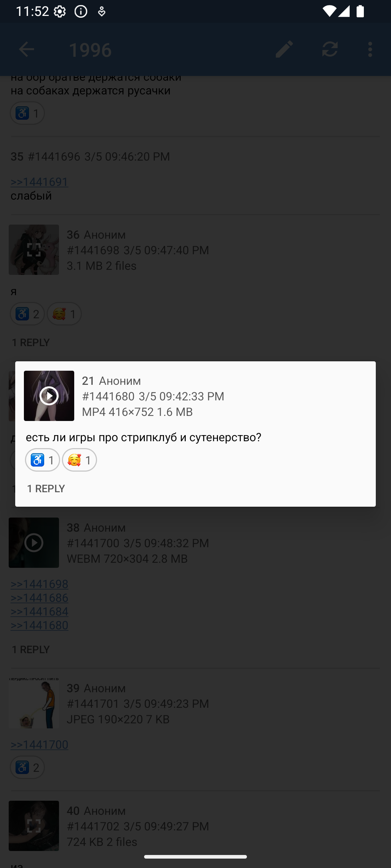
Task: Expand 1 REPLY under post 38
Action: (x=31, y=650)
